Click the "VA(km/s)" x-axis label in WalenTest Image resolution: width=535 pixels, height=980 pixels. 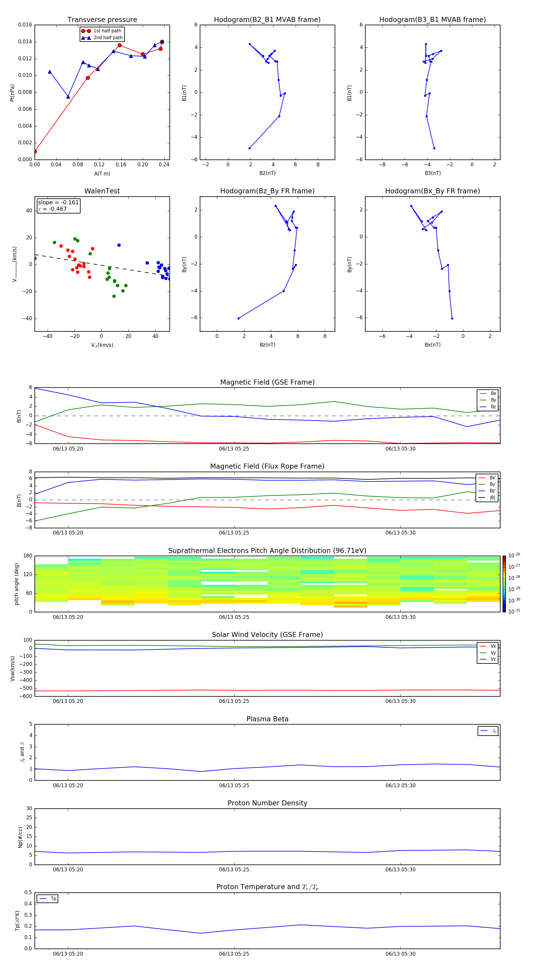click(102, 345)
